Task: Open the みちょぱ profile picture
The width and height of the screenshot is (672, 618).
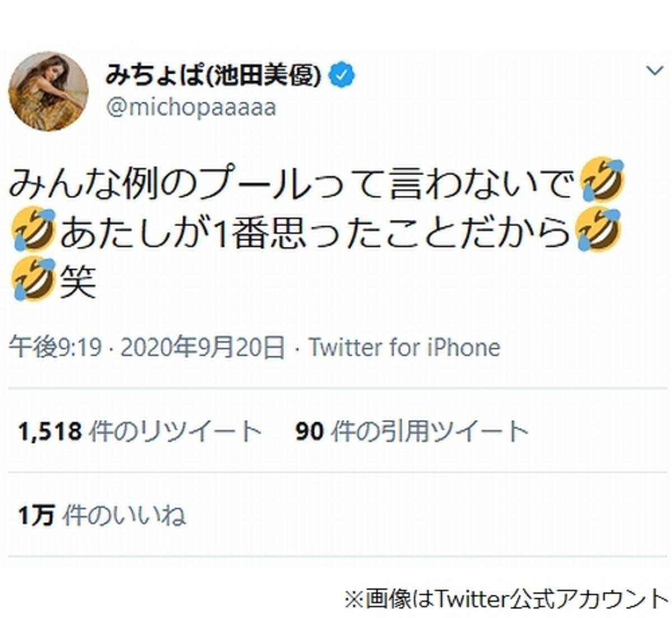Action: (x=48, y=91)
